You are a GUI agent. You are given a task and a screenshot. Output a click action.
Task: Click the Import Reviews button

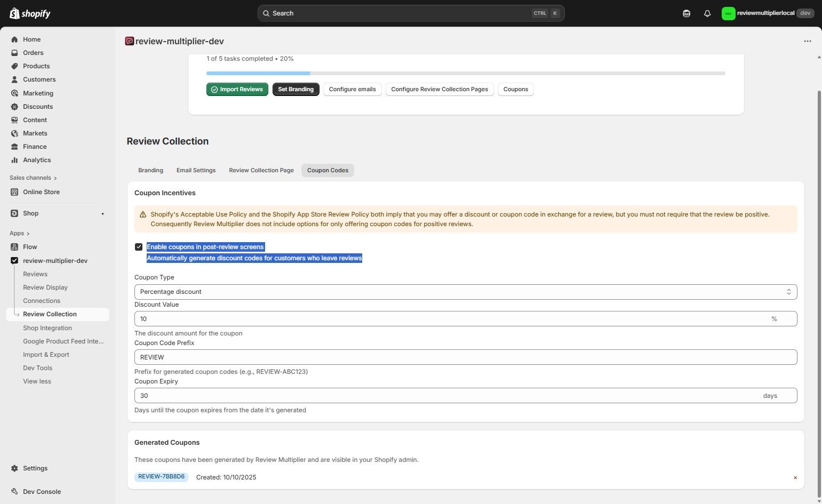pyautogui.click(x=237, y=89)
